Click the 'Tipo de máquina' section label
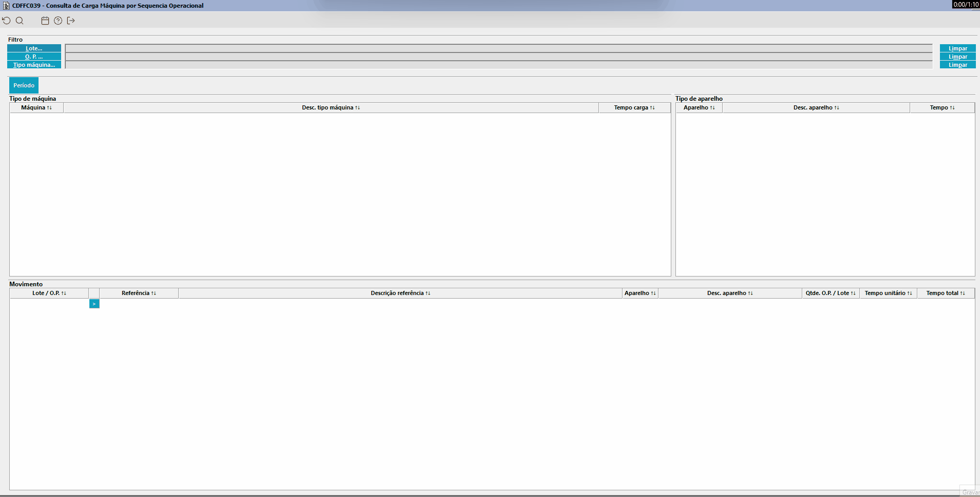The image size is (980, 497). pyautogui.click(x=33, y=99)
